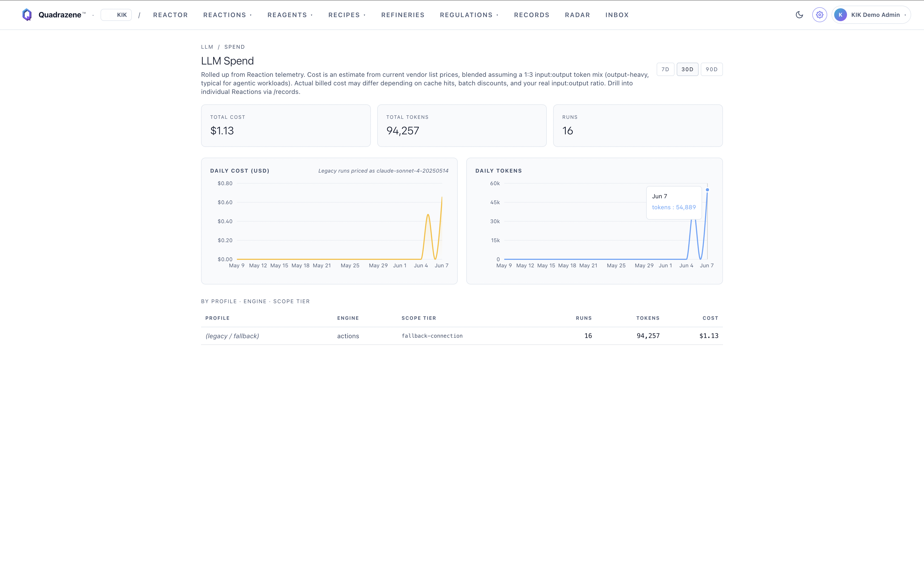Go to the Reactor page
This screenshot has height=578, width=924.
point(170,15)
